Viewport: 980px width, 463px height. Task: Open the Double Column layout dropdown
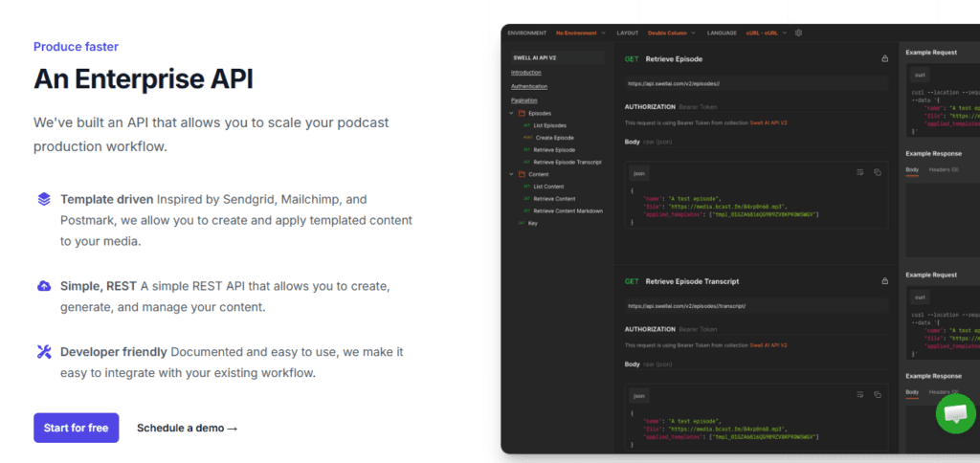tap(670, 33)
